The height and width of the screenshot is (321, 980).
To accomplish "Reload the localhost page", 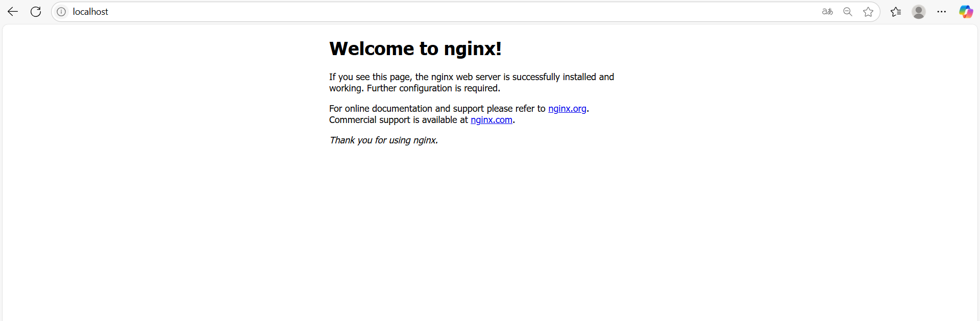I will click(x=36, y=12).
